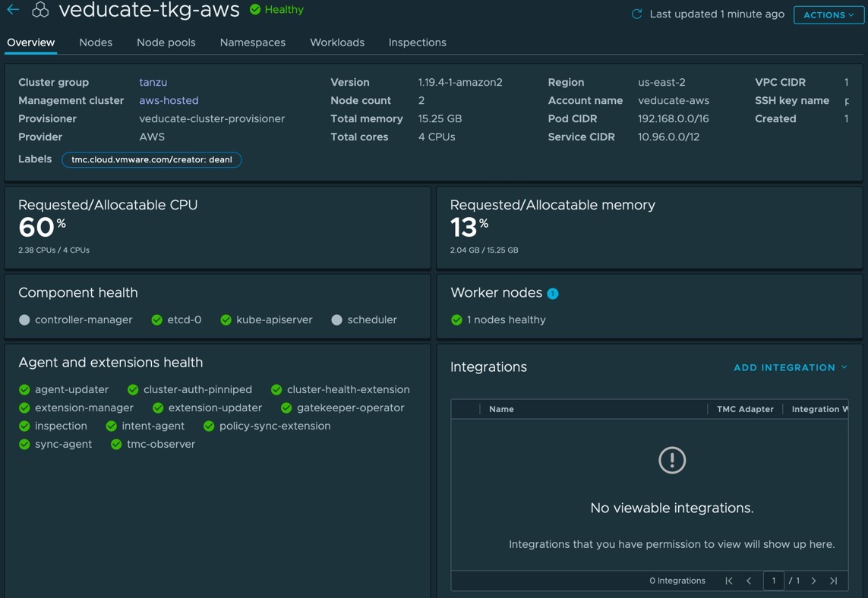This screenshot has width=868, height=598.
Task: Go to last integrations page
Action: point(833,581)
